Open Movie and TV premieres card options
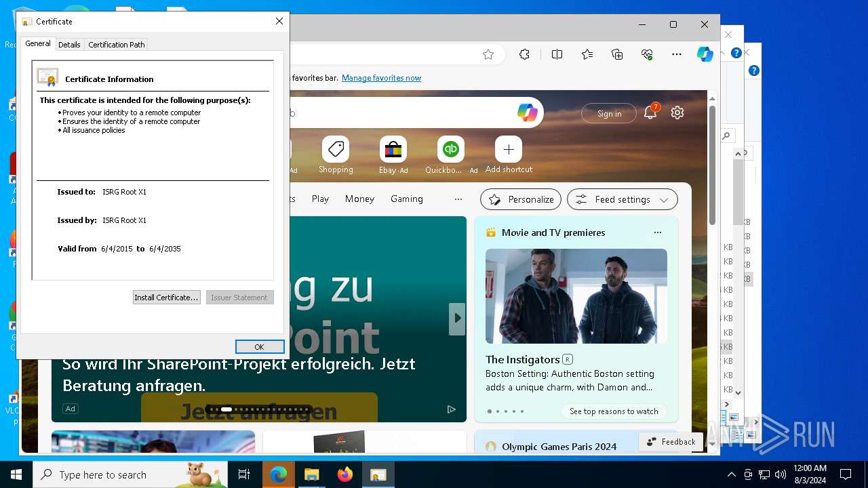 coord(658,232)
